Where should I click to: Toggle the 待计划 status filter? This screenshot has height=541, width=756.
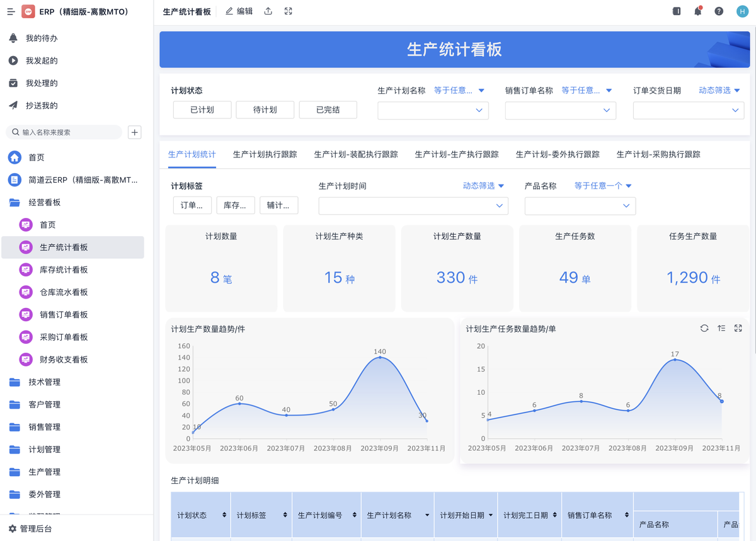click(265, 110)
